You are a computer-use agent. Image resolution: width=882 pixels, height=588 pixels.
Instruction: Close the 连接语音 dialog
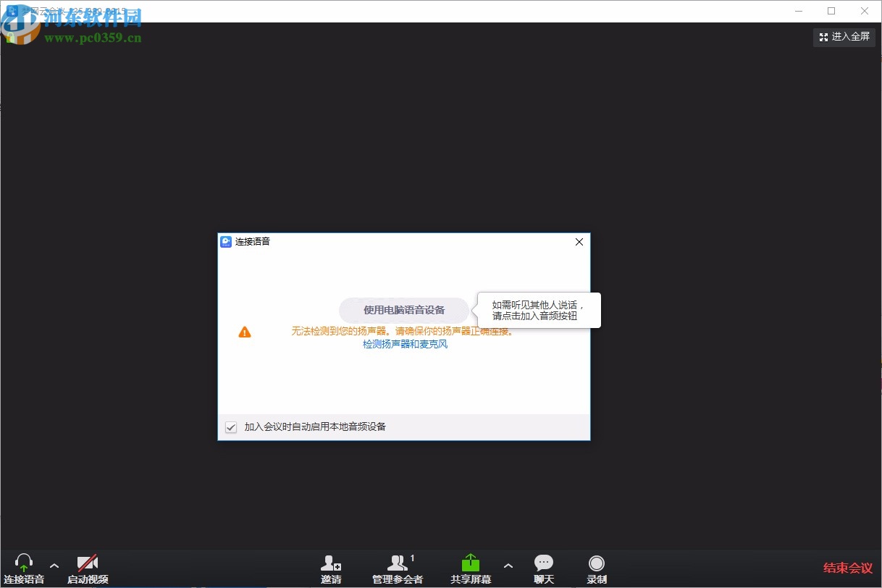(x=579, y=242)
